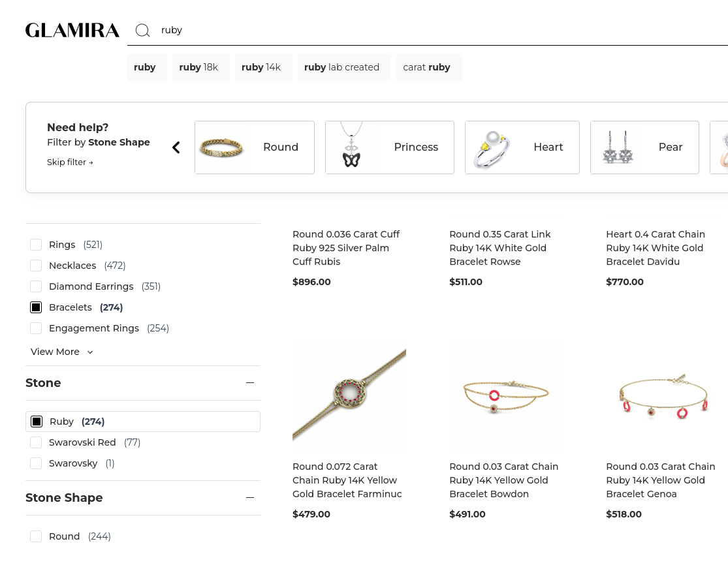Image resolution: width=728 pixels, height=569 pixels.
Task: Click the Skip filter link
Action: click(70, 162)
